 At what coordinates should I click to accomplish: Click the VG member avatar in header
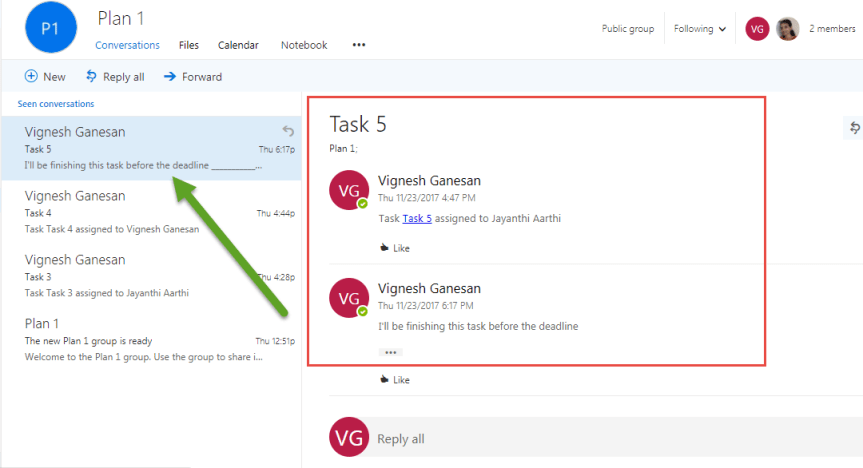click(x=758, y=29)
